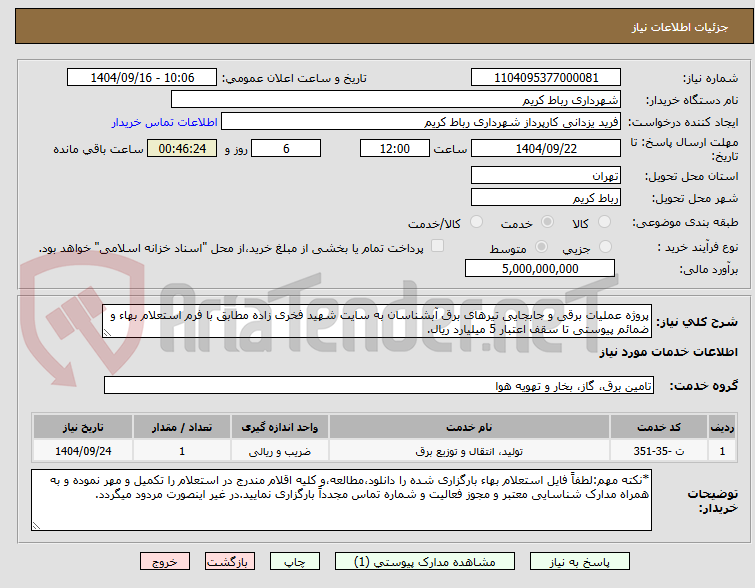
Task: Click the requester field فرید یزدانی
Action: (x=421, y=122)
